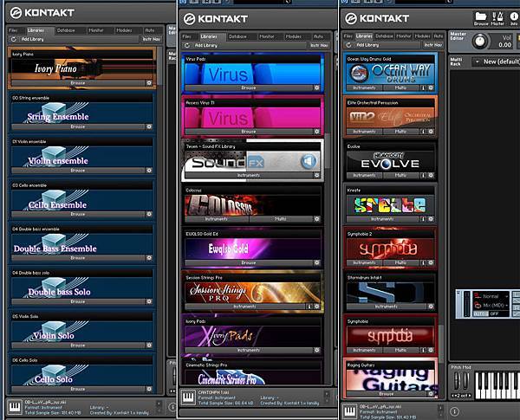The width and height of the screenshot is (520, 420).
Task: Open String Ensemble library gear options
Action: click(x=149, y=126)
